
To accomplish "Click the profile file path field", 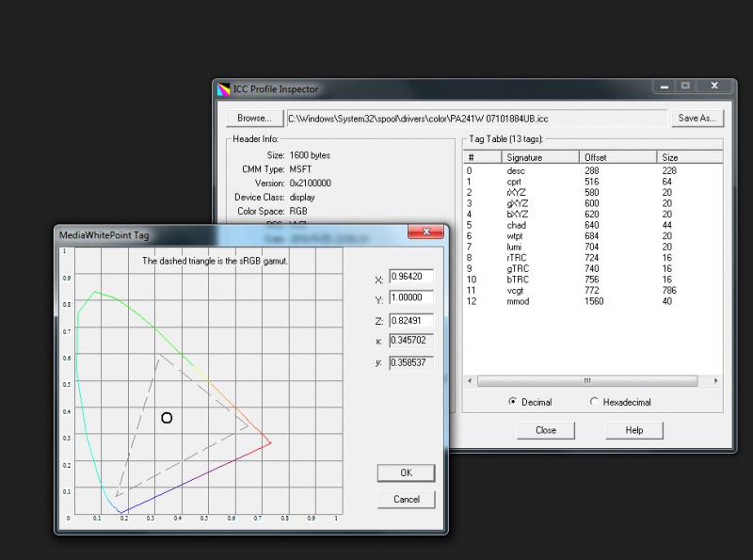I will tap(476, 119).
